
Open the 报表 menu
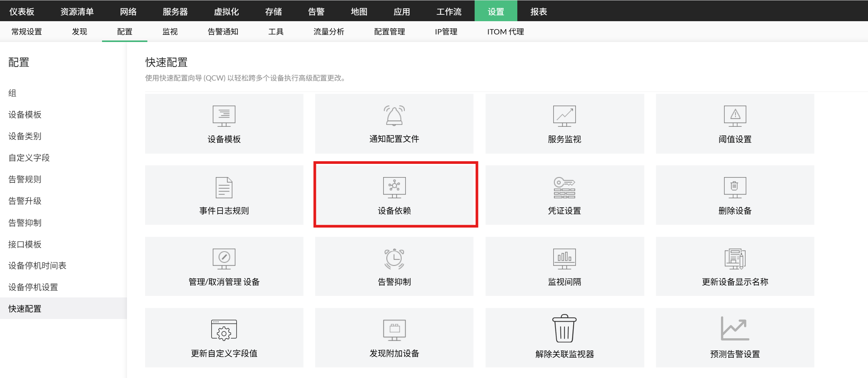click(x=539, y=11)
